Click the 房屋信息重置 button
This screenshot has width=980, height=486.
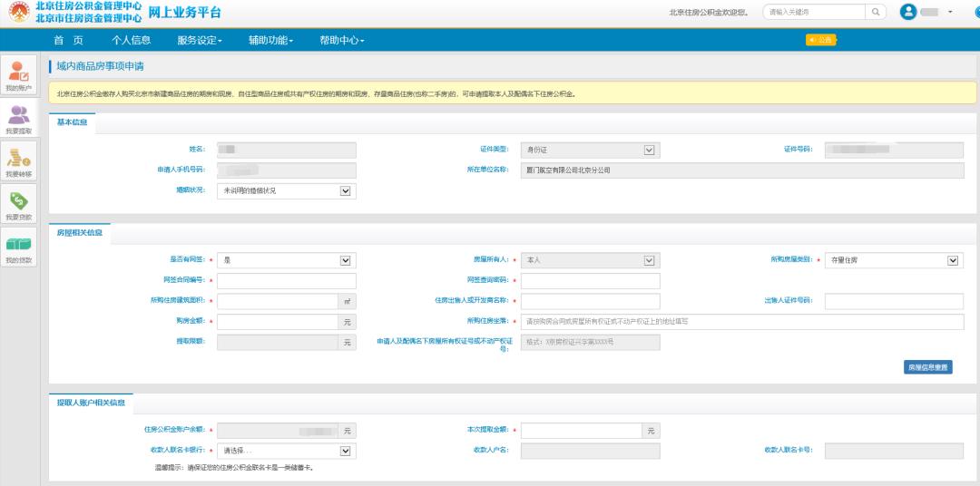click(927, 367)
